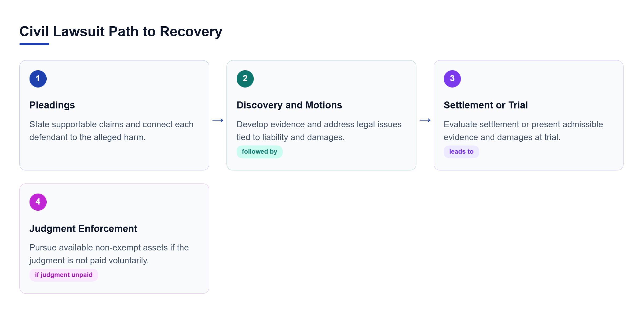Click the step 3 number badge
644x313 pixels.
pyautogui.click(x=452, y=79)
